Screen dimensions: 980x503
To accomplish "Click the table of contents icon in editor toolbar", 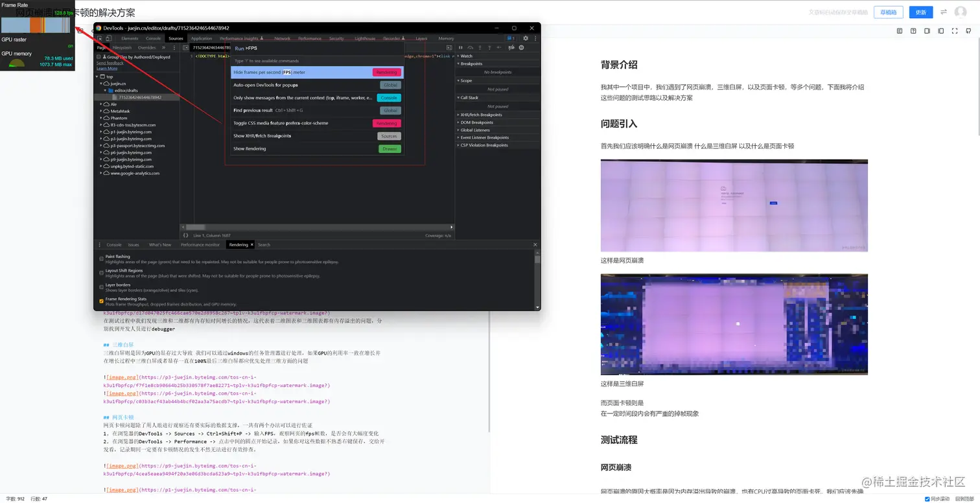I will tap(900, 30).
